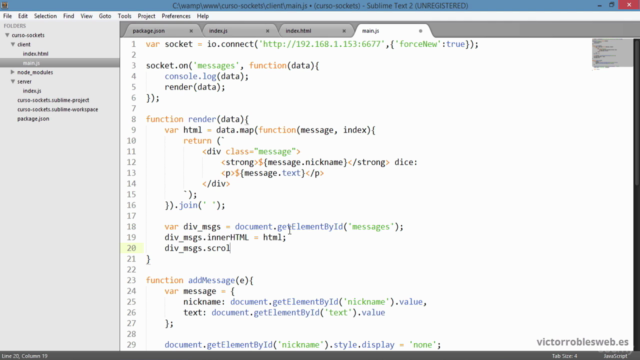Select main.js in the sidebar
Image resolution: width=640 pixels, height=360 pixels.
(x=31, y=63)
